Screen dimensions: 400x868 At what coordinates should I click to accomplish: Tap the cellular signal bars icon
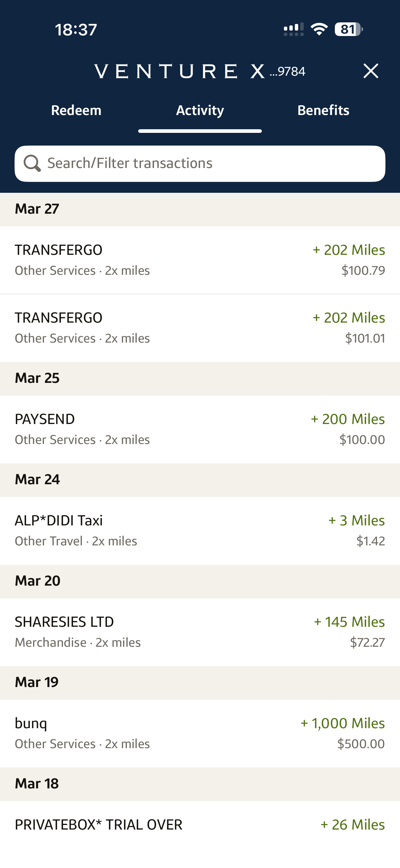pos(293,29)
